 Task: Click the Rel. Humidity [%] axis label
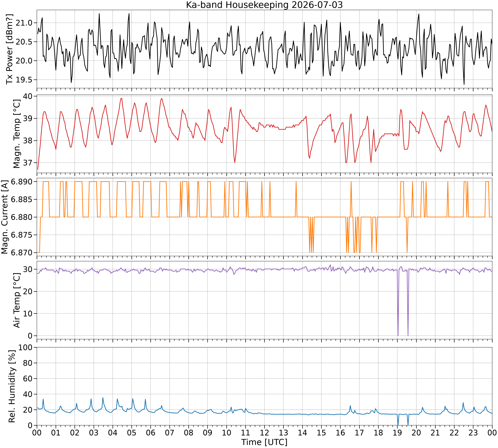point(12,386)
